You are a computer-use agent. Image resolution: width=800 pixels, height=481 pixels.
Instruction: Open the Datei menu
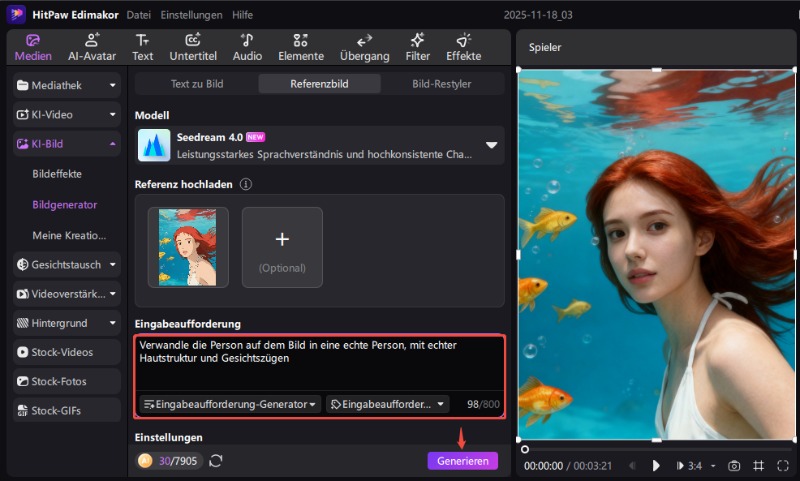138,15
